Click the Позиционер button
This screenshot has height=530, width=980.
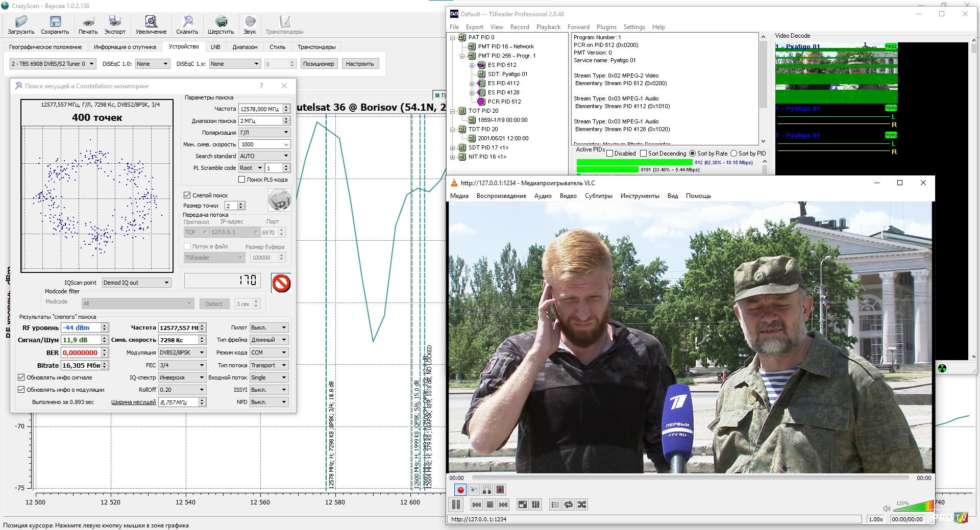point(318,64)
